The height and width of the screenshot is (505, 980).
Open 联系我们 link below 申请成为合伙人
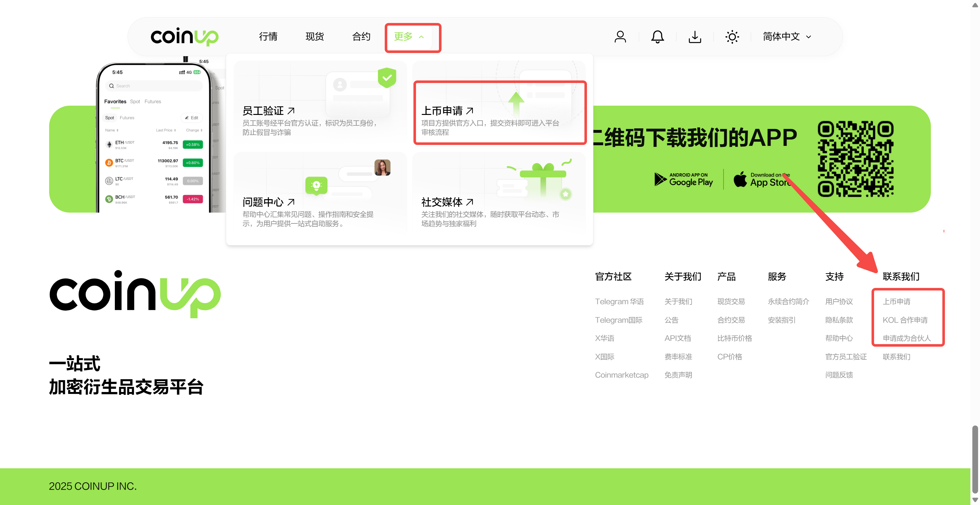[x=896, y=357]
